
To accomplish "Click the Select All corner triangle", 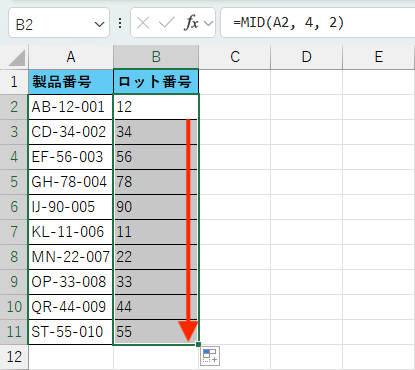I will pos(16,58).
